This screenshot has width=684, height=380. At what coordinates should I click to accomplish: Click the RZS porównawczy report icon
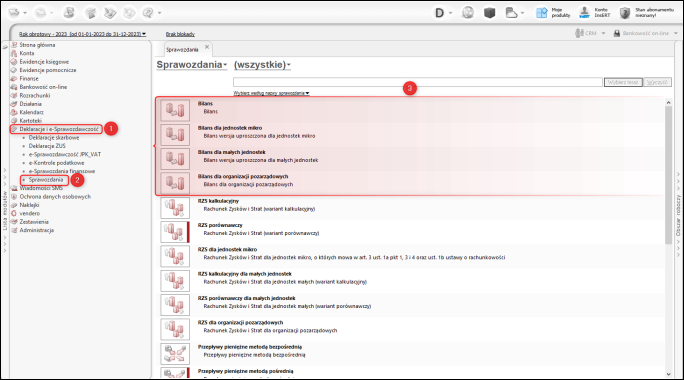pos(175,232)
